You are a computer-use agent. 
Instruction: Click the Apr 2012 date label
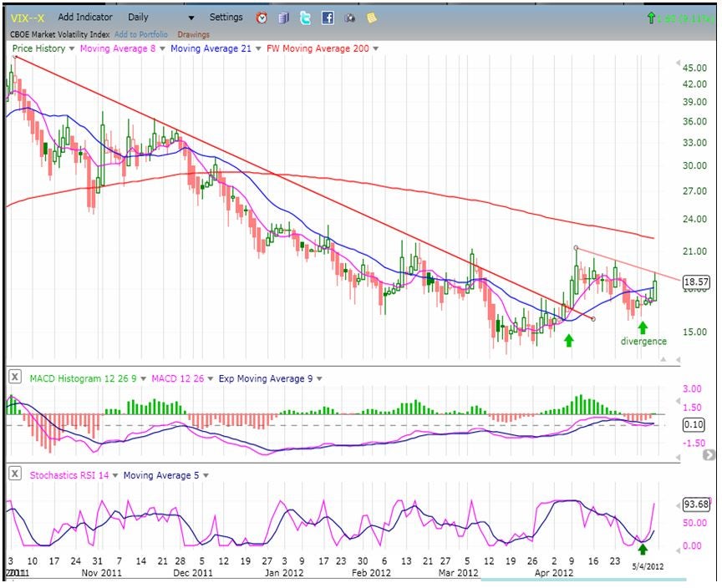pyautogui.click(x=554, y=573)
